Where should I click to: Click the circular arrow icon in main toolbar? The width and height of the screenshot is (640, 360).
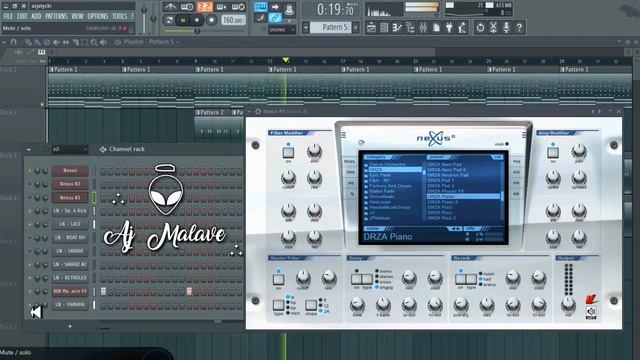pos(480,27)
